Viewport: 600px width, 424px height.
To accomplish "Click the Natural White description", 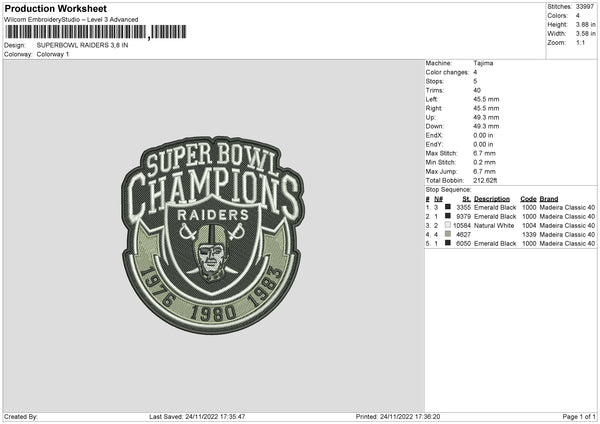I will click(x=494, y=226).
